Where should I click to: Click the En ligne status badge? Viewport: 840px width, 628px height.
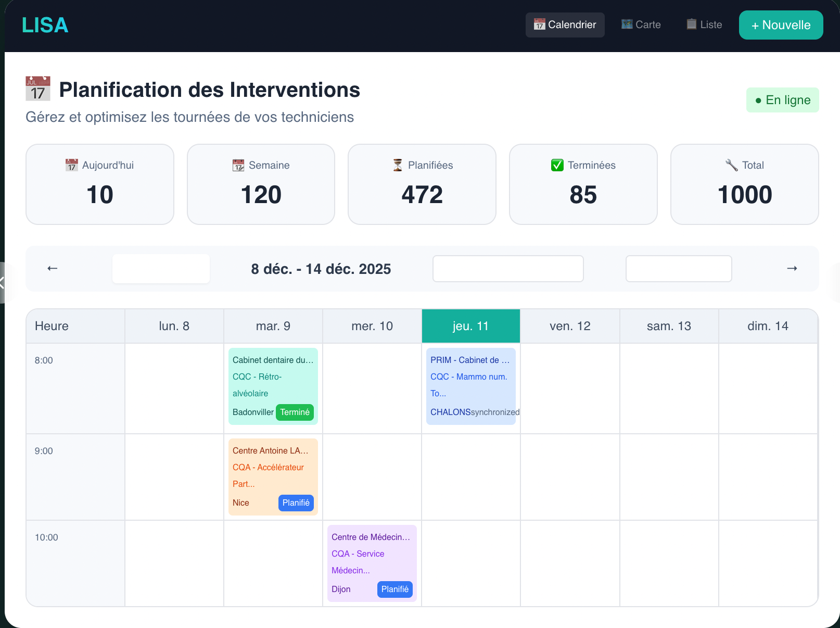pos(782,99)
